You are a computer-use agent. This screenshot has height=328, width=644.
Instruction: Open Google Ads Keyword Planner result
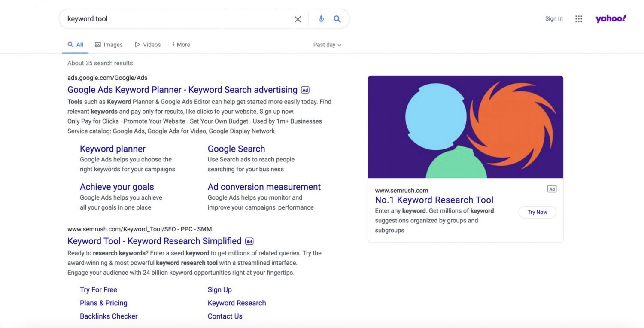click(x=182, y=90)
